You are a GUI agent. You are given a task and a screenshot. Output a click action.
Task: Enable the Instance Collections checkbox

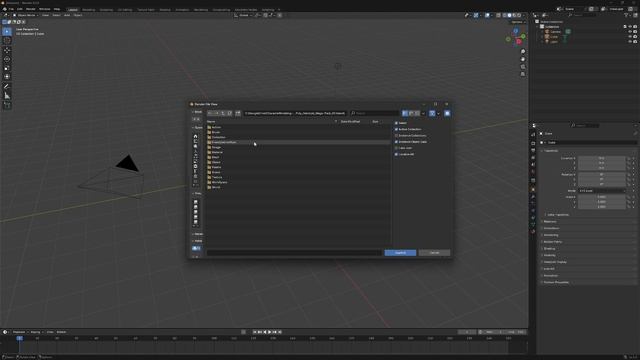(x=396, y=136)
